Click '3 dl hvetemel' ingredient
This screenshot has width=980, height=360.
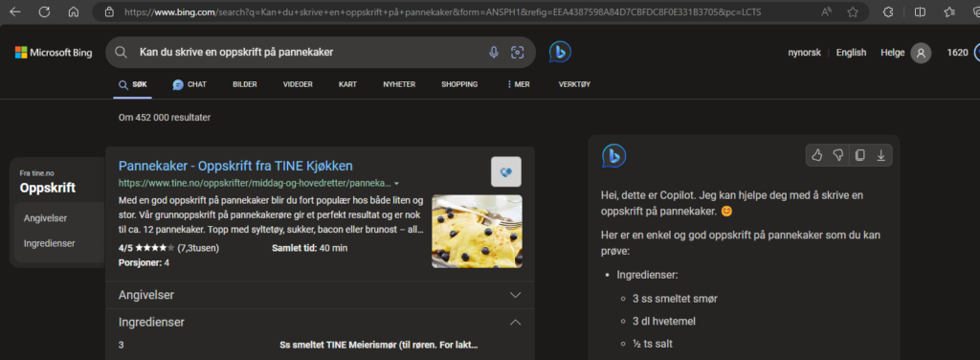coord(664,322)
